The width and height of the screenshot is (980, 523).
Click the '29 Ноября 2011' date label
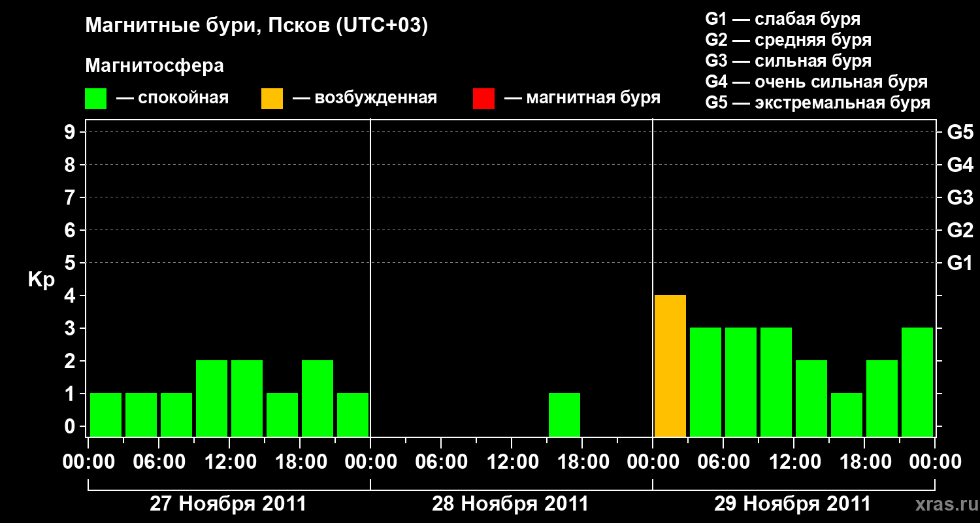tap(792, 504)
